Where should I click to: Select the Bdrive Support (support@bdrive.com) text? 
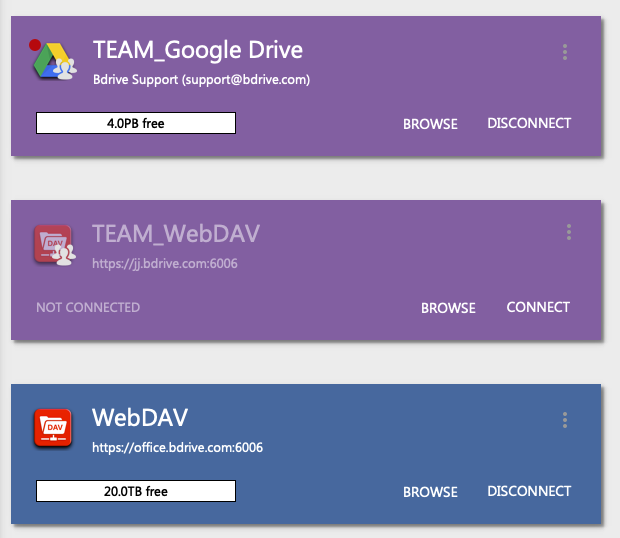tap(201, 79)
